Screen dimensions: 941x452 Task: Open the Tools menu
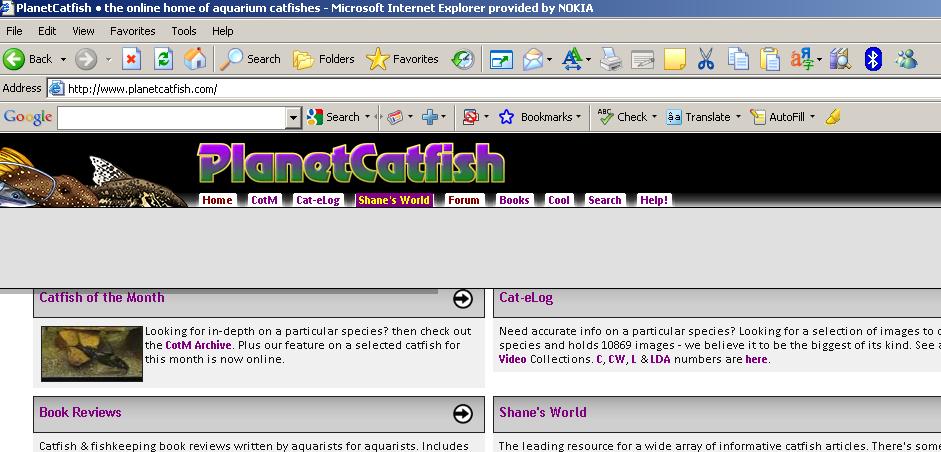(184, 31)
